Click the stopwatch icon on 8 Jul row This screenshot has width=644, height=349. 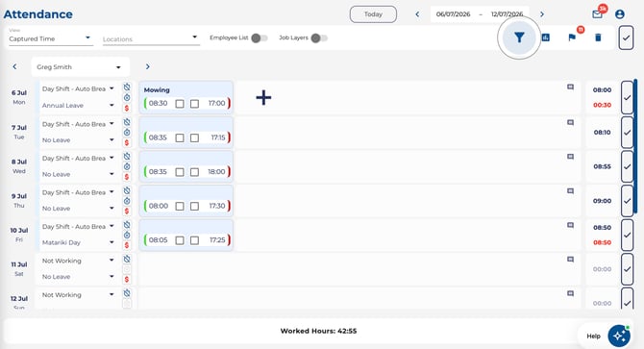[x=127, y=166]
